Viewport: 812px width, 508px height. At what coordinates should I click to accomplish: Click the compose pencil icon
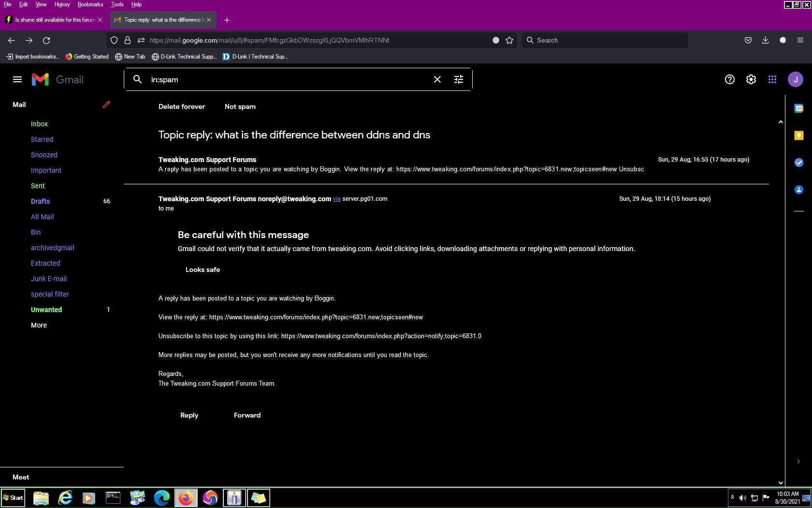[106, 105]
